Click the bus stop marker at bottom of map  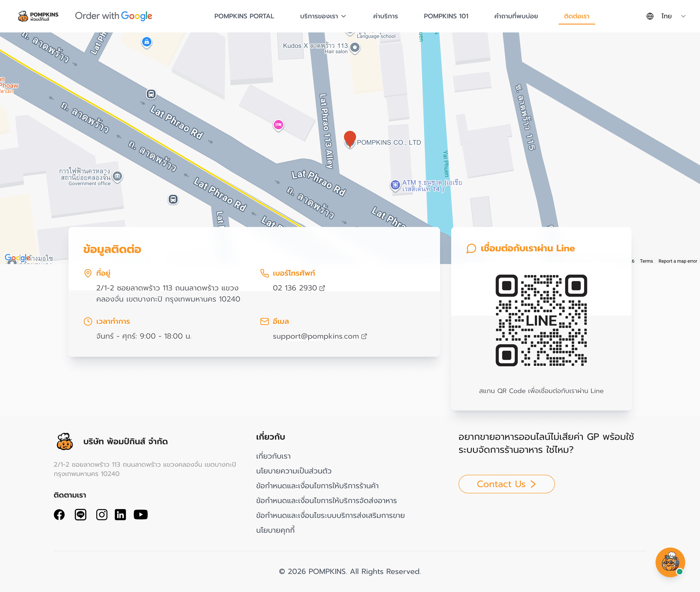pos(173,199)
